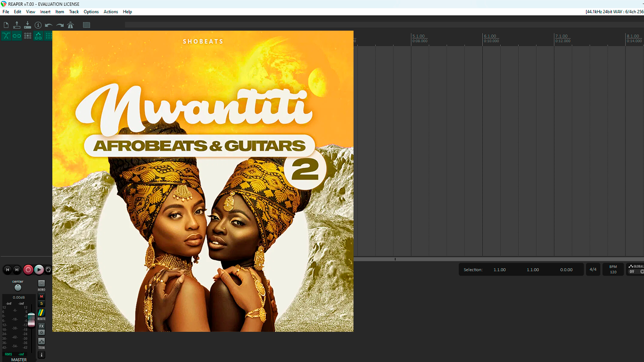Open the Options menu
Screen dimensions: 644x362
point(91,12)
